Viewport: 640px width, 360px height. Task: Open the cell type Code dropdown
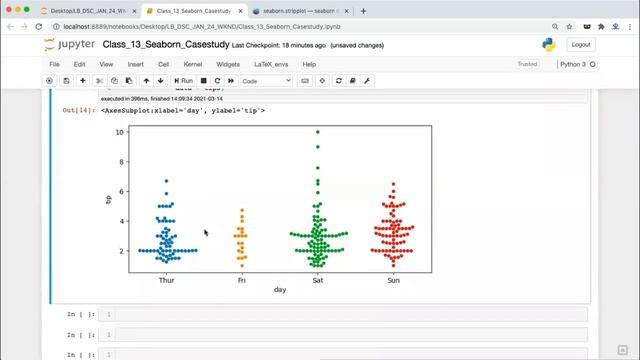click(x=266, y=81)
